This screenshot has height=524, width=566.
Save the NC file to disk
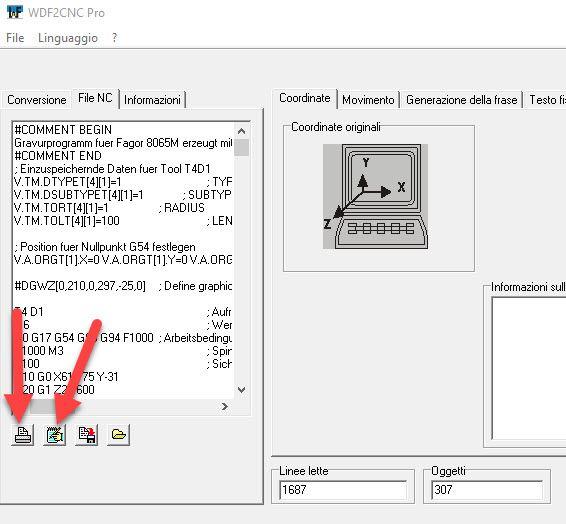87,435
